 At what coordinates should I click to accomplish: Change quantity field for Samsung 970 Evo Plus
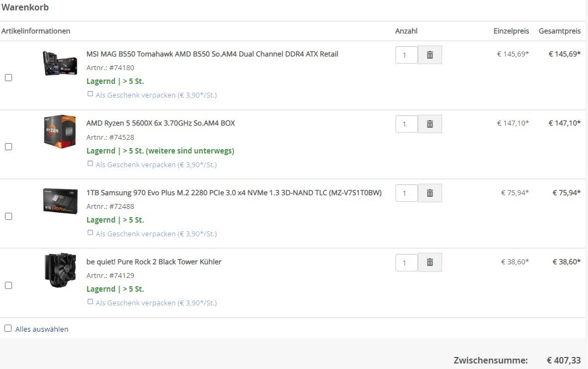pyautogui.click(x=406, y=193)
